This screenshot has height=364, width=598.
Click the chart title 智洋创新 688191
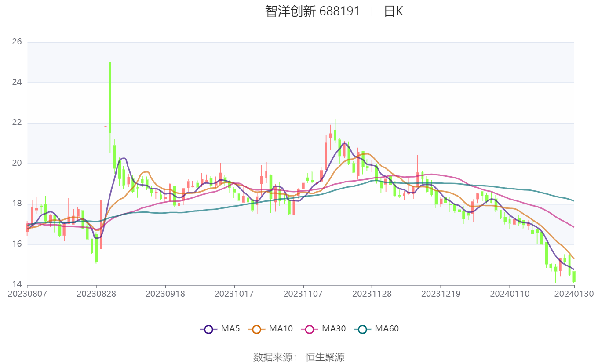[312, 11]
